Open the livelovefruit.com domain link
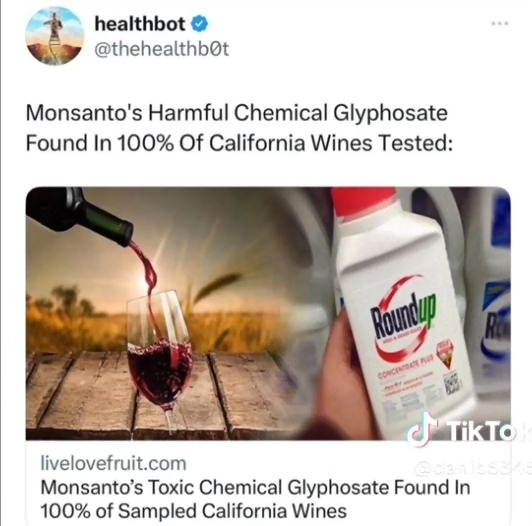This screenshot has height=526, width=532. point(113,464)
